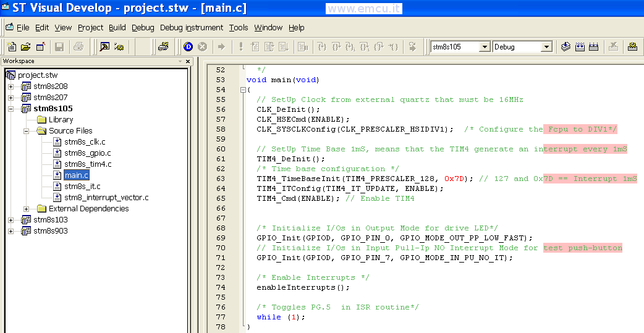Click the hammer window icon in toolbar
The width and height of the screenshot is (644, 333).
point(104,47)
